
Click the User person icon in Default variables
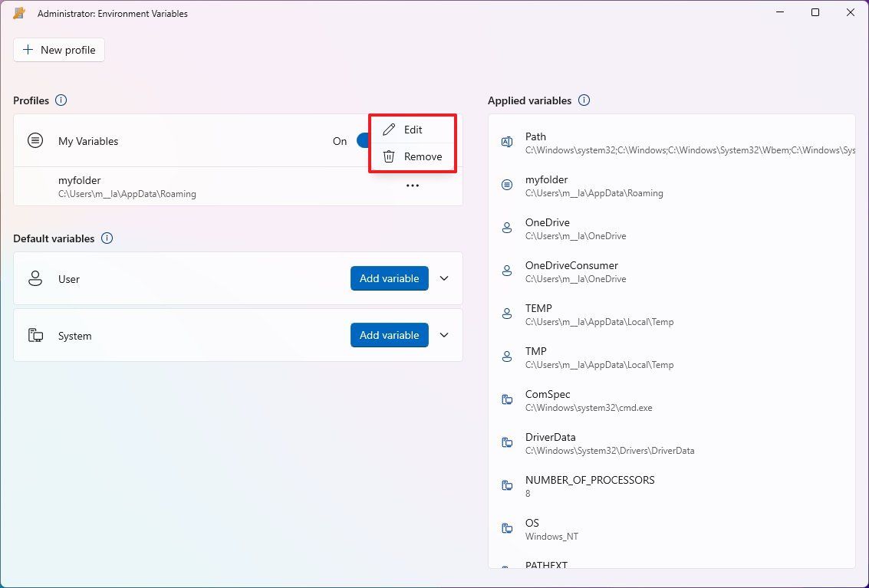(35, 278)
